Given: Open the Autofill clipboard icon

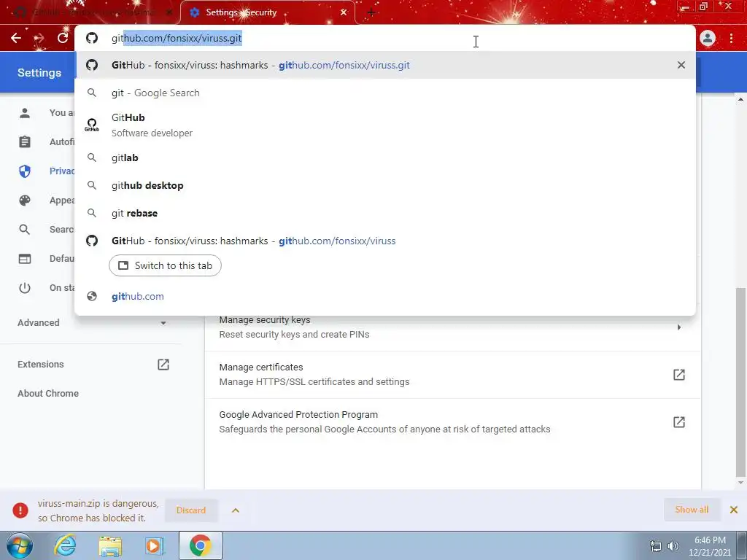Looking at the screenshot, I should click(x=25, y=142).
